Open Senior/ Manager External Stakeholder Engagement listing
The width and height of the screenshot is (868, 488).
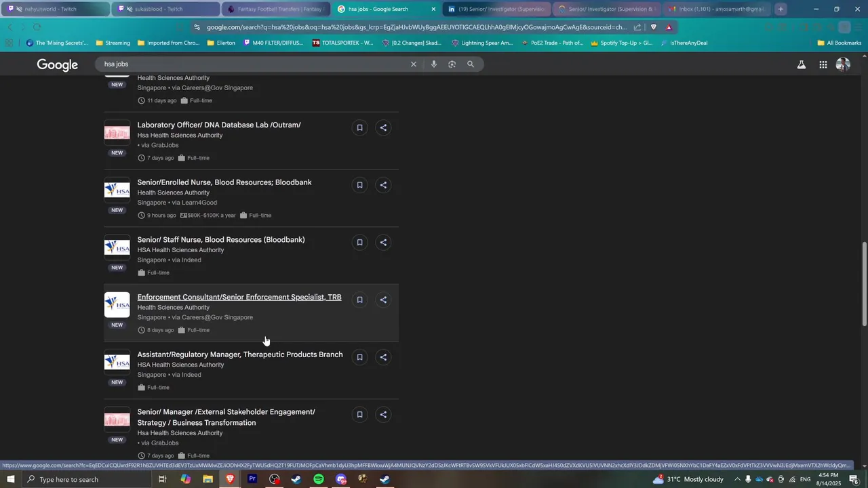[226, 418]
